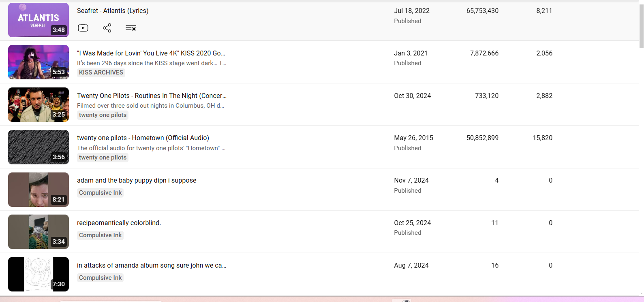
Task: Click the view count 7,872,666
Action: [x=484, y=53]
